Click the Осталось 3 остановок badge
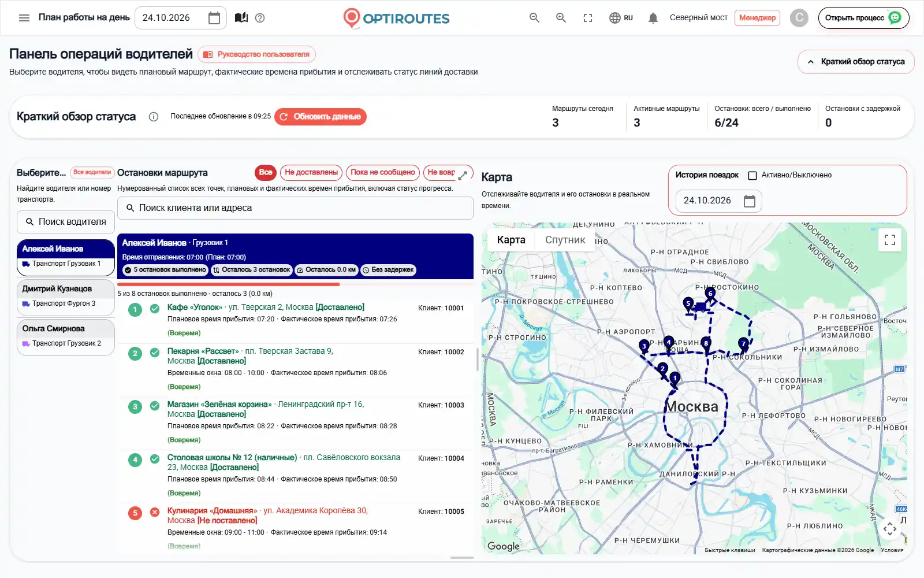Screen dimensions: 924x578 pos(251,270)
